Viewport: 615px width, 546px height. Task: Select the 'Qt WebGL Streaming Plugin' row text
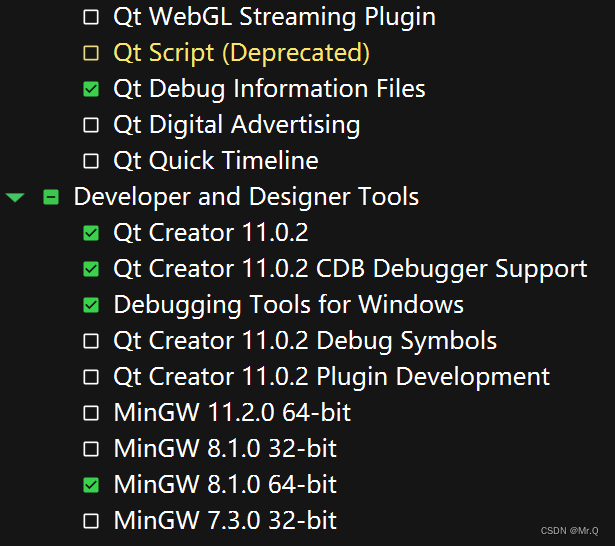(275, 17)
